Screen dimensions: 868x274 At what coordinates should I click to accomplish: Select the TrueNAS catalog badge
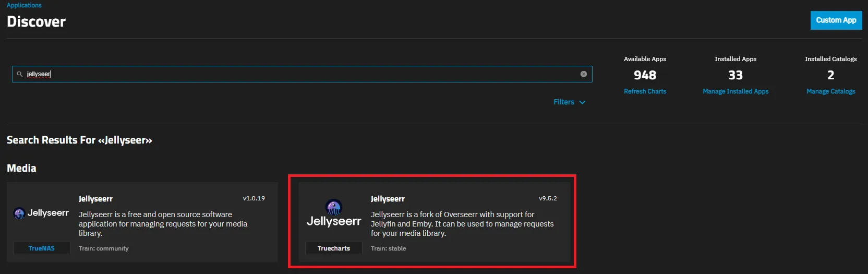[x=41, y=248]
